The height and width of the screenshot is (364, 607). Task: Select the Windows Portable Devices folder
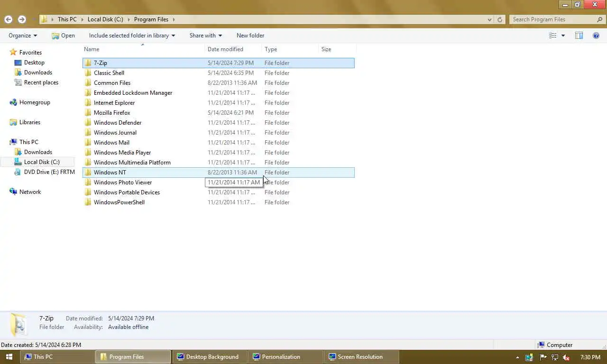click(x=218, y=192)
